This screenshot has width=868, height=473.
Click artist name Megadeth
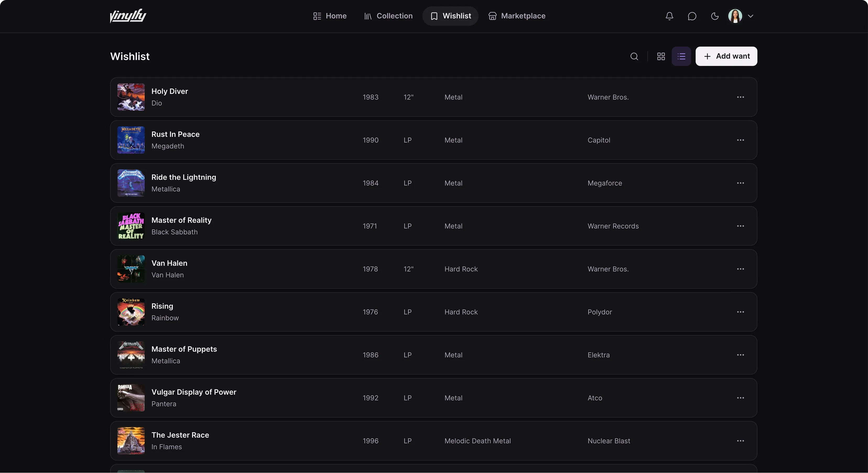tap(167, 146)
